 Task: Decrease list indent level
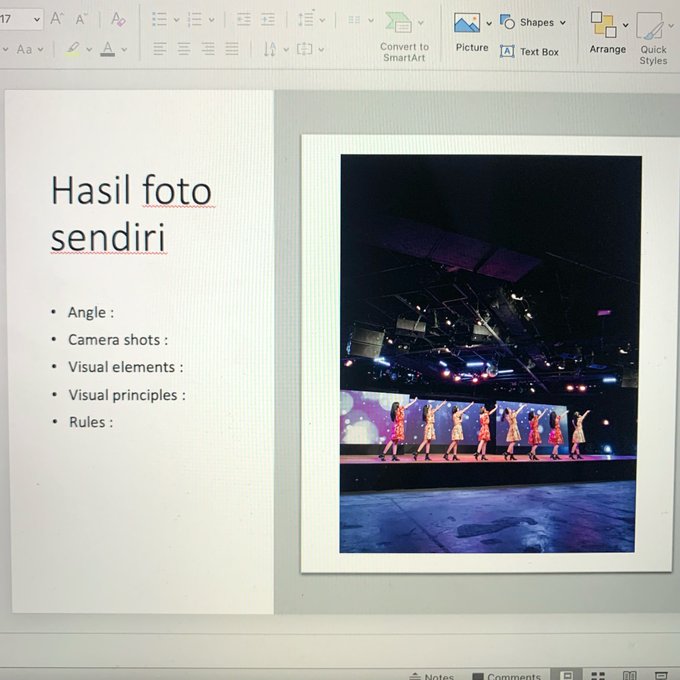[x=243, y=20]
